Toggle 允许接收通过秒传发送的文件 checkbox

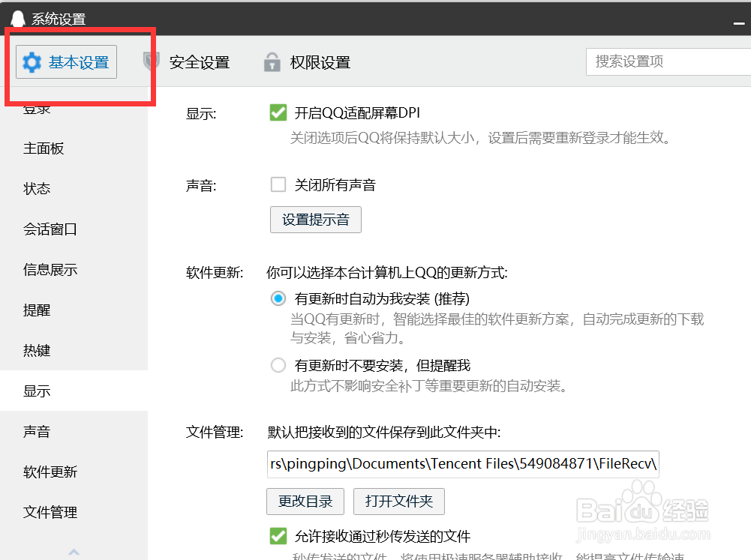(278, 536)
